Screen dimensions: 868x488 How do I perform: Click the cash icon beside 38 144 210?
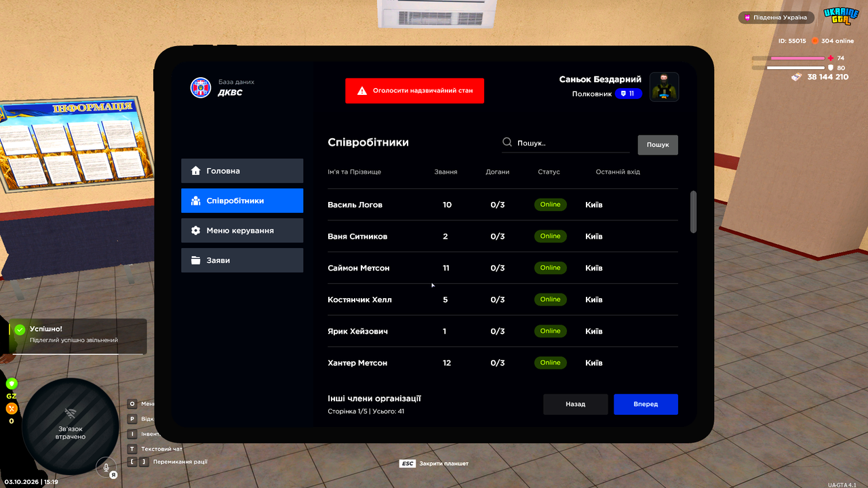coord(797,77)
